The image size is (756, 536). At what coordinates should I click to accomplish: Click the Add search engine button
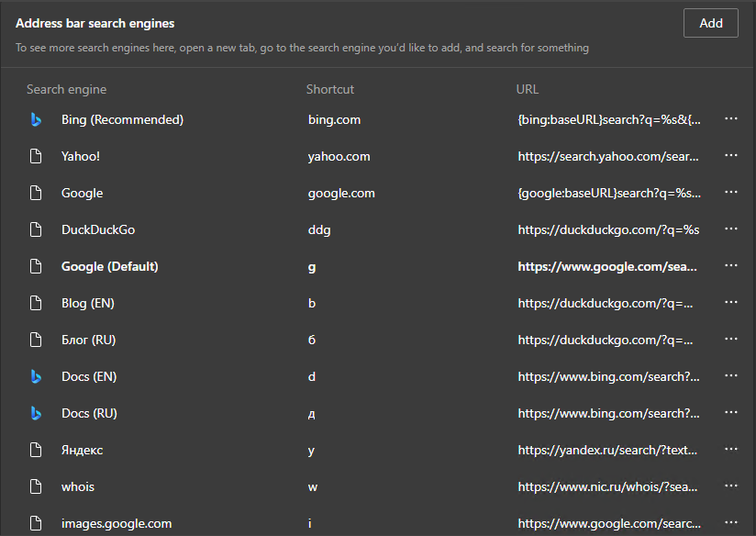[x=711, y=23]
